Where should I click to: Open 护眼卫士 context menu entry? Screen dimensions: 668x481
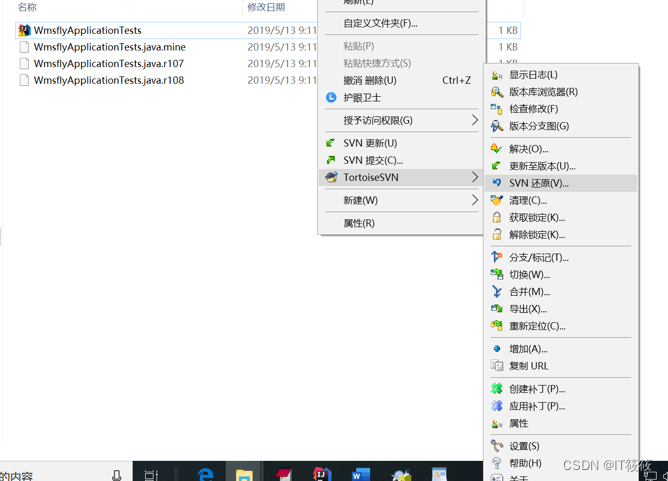400,98
